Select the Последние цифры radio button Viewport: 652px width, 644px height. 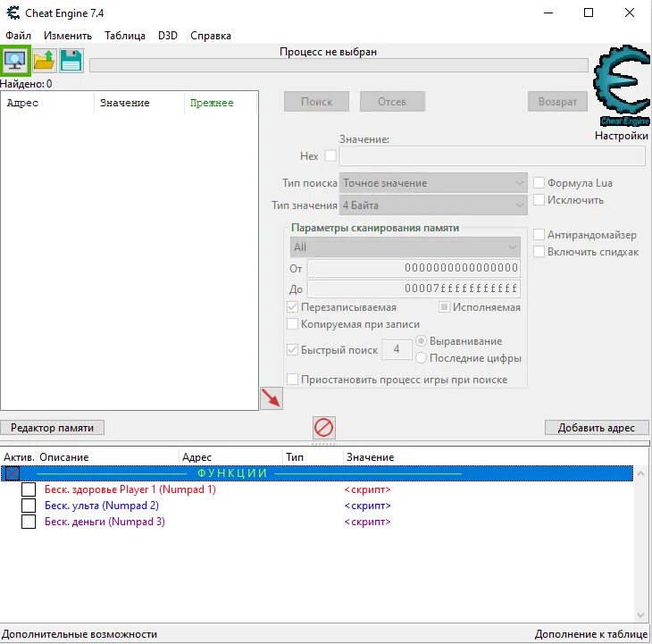coord(421,358)
